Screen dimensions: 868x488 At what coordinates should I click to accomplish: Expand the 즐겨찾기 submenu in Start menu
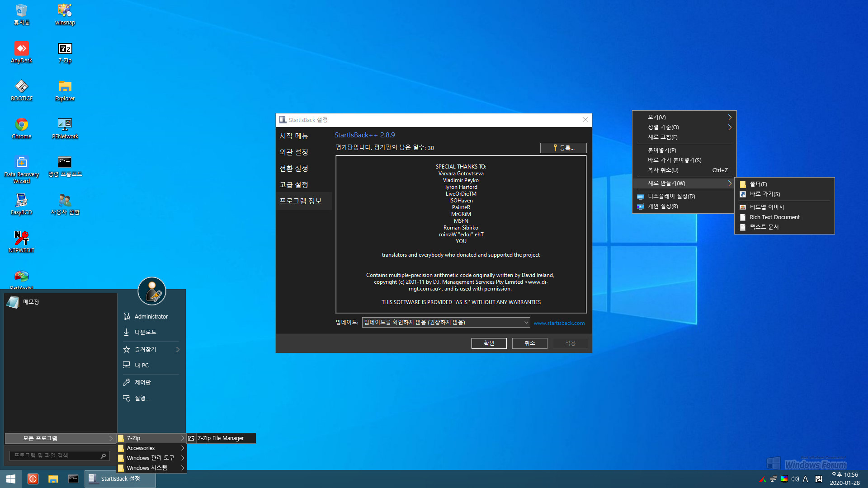click(151, 349)
